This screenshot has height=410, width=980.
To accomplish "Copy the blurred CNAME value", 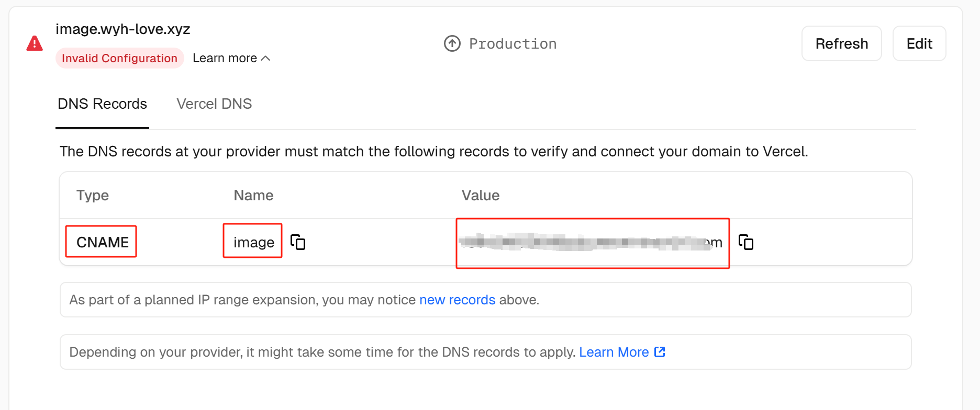I will pos(746,242).
